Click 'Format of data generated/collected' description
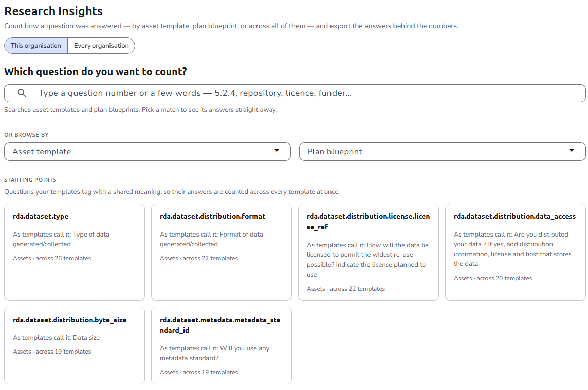Screen dimensions: 588x390 pyautogui.click(x=211, y=239)
